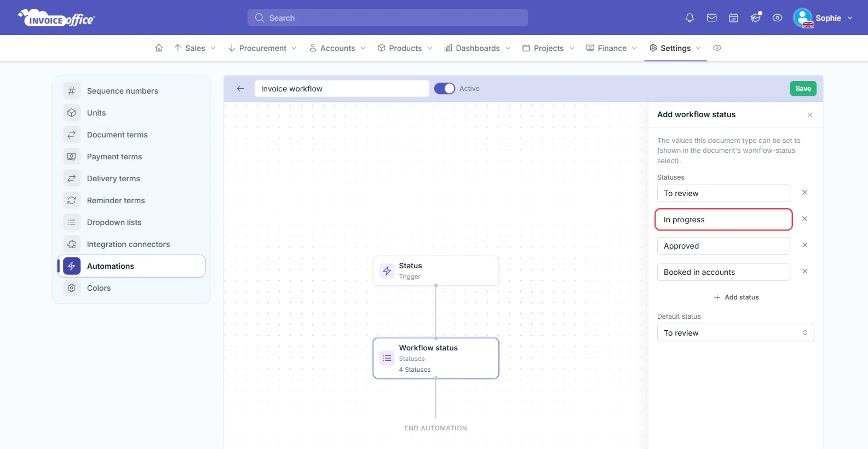Open the Default status dropdown
The height and width of the screenshot is (449, 868).
pyautogui.click(x=735, y=333)
